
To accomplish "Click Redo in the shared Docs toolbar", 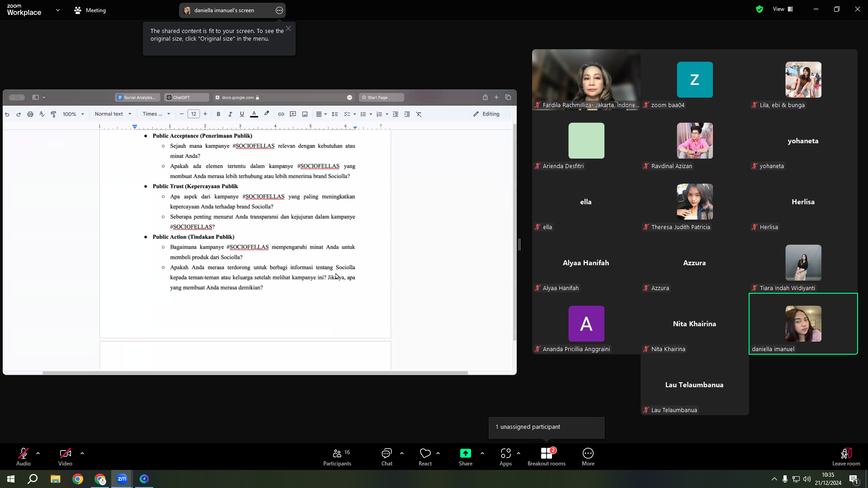I will tap(19, 114).
